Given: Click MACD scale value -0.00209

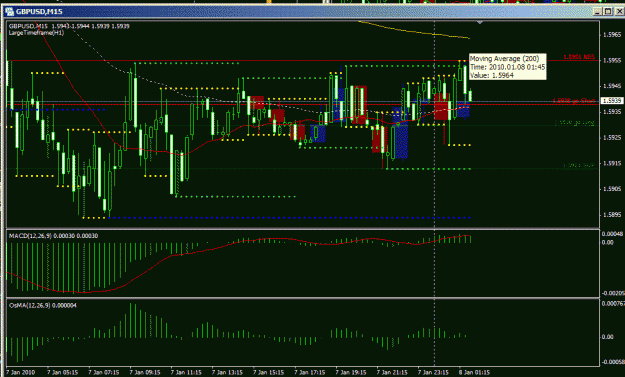Looking at the screenshot, I should [613, 293].
